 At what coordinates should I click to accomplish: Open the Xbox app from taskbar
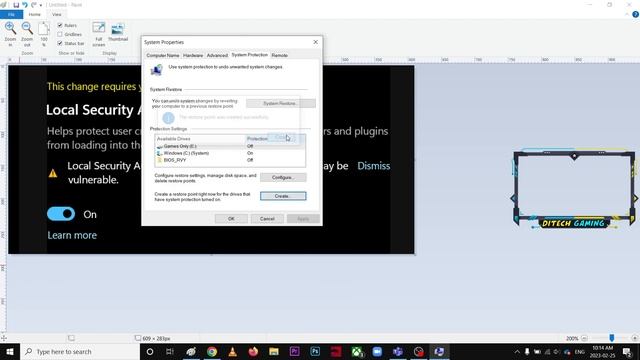[357, 351]
